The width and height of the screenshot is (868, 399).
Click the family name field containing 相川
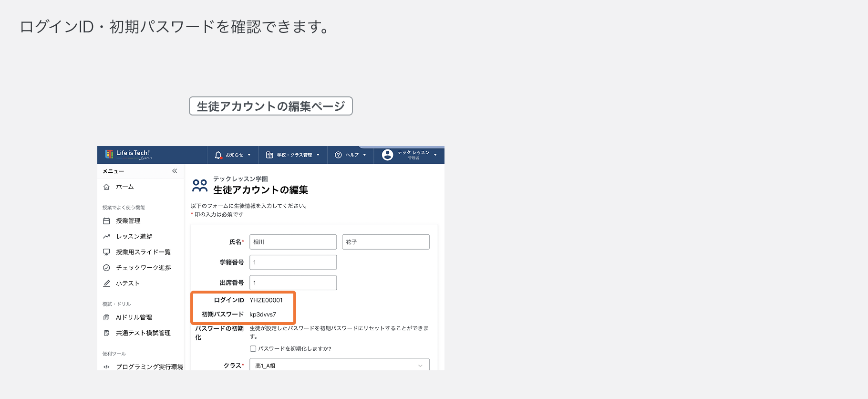[x=293, y=242]
